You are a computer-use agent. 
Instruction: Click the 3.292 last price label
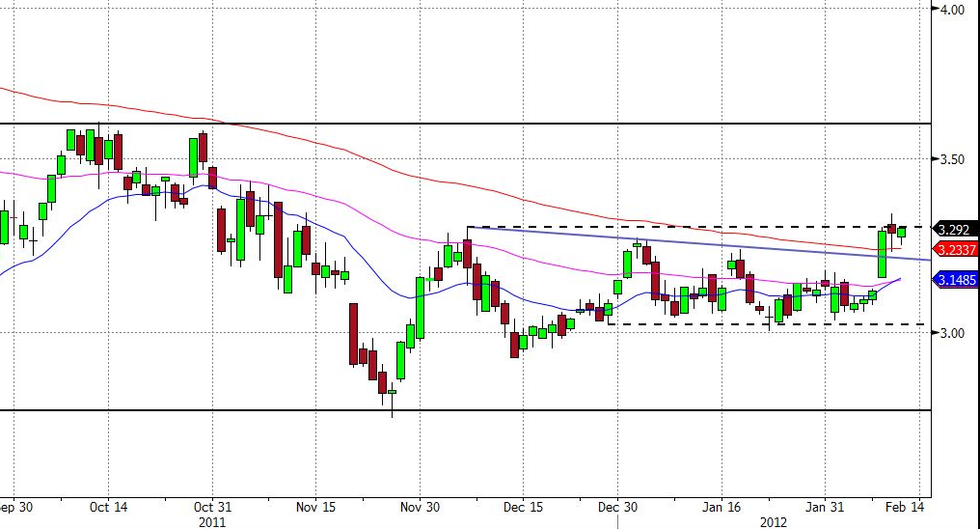[x=954, y=230]
